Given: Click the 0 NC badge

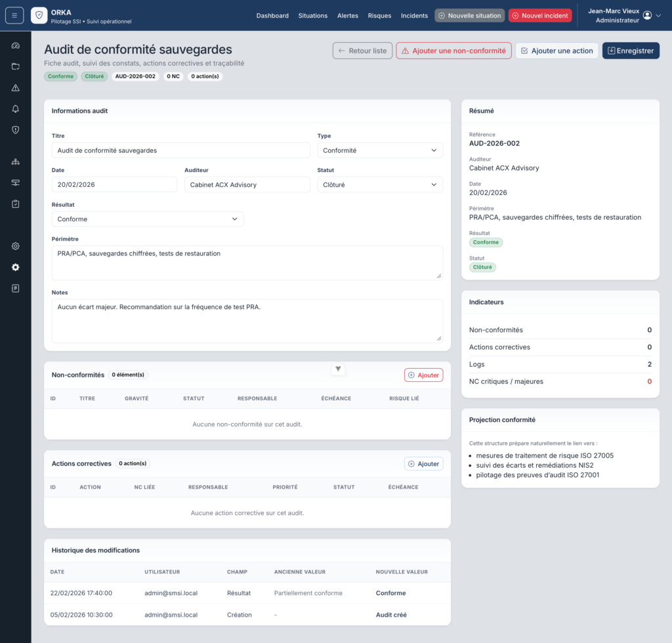Looking at the screenshot, I should (x=173, y=76).
